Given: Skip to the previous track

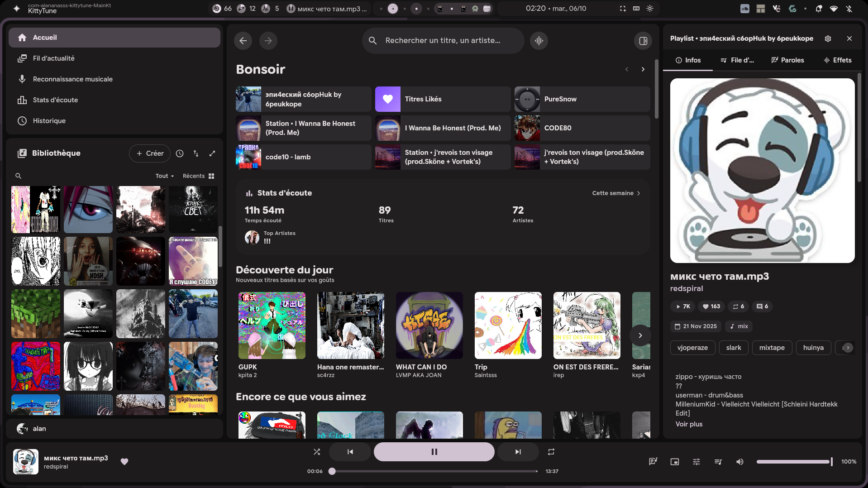Looking at the screenshot, I should (x=350, y=452).
